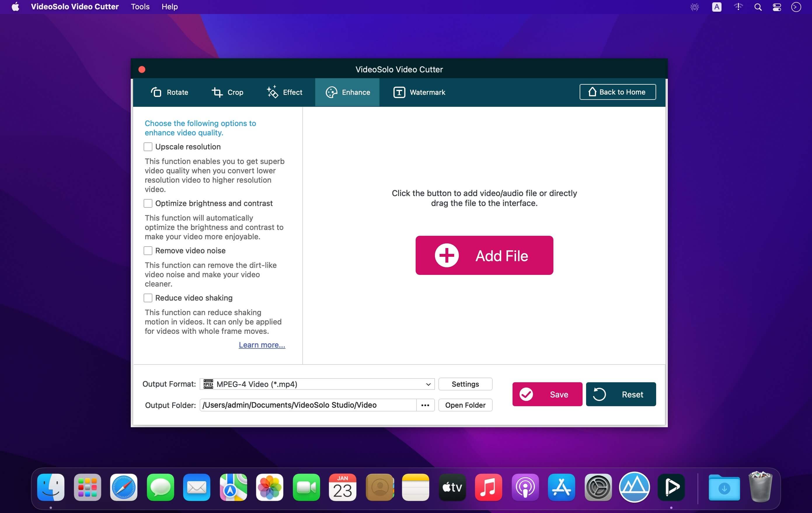The width and height of the screenshot is (812, 513).
Task: Click the Enhance tool icon
Action: pos(331,92)
